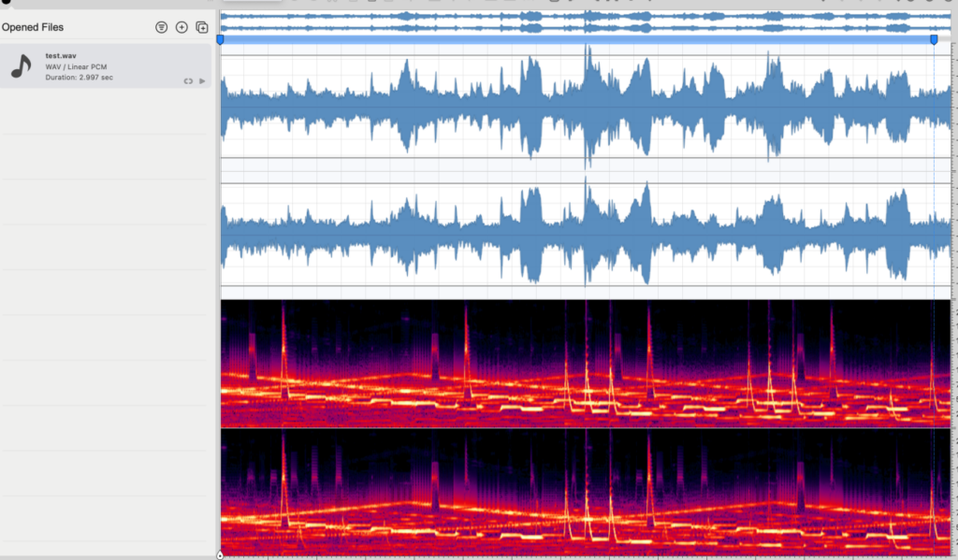This screenshot has width=958, height=560.
Task: Click the plus icon inside the duplicate-window button
Action: pyautogui.click(x=203, y=29)
